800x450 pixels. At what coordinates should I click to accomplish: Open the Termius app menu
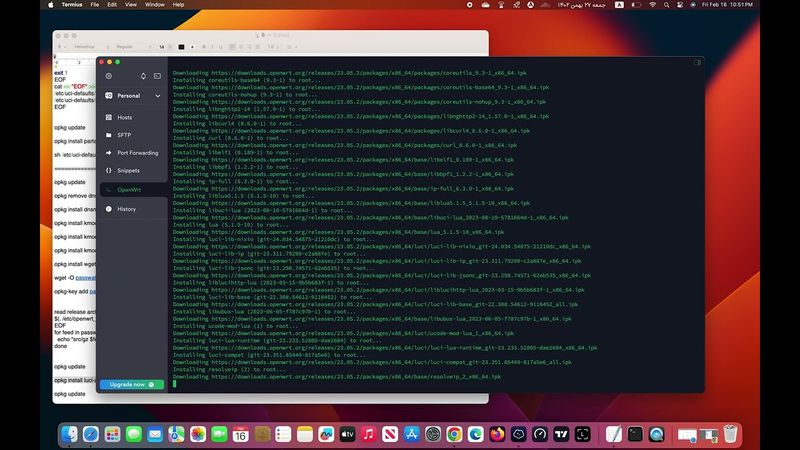[72, 5]
